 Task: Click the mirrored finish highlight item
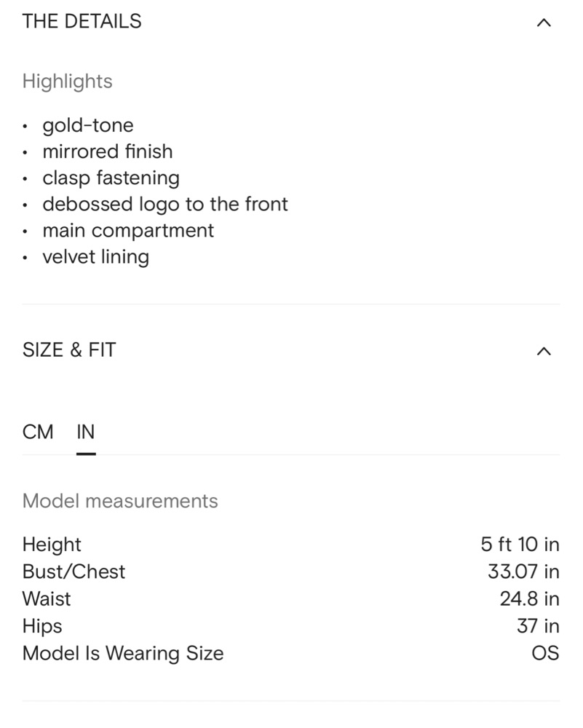pos(108,151)
